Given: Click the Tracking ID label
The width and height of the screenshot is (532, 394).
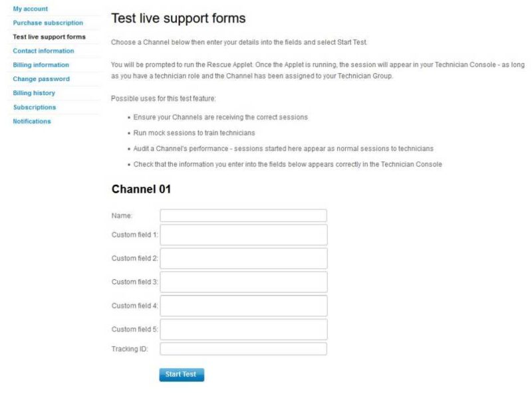Looking at the screenshot, I should pos(130,349).
